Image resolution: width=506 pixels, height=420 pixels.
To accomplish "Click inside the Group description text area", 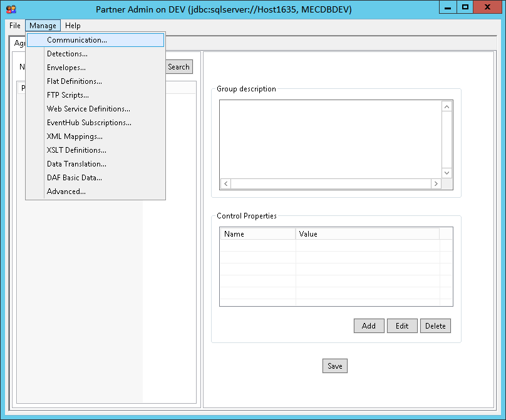I will point(330,139).
